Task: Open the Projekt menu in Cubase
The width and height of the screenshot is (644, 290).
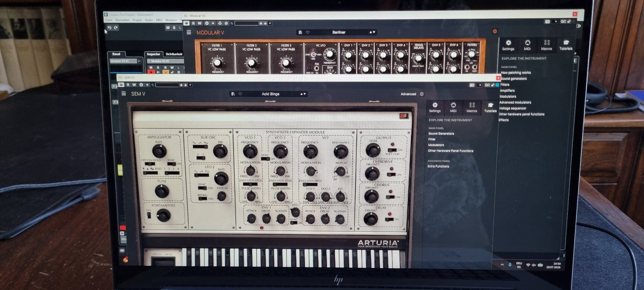Action: click(137, 20)
